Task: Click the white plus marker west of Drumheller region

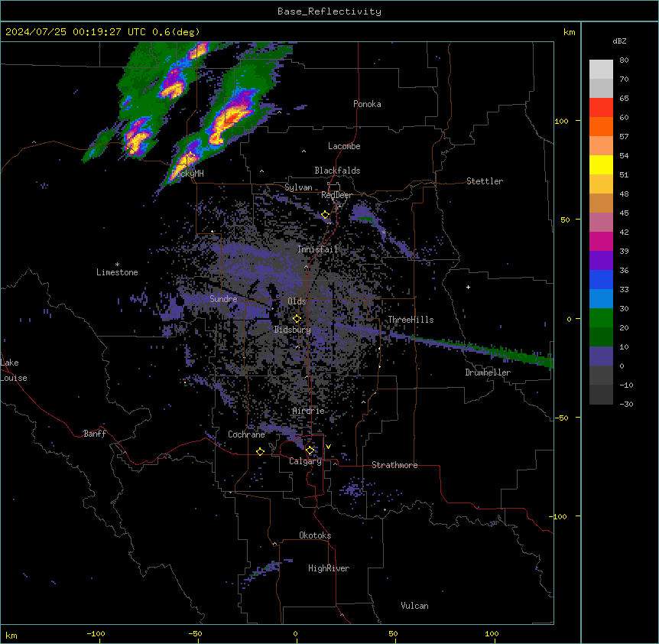Action: tap(468, 287)
